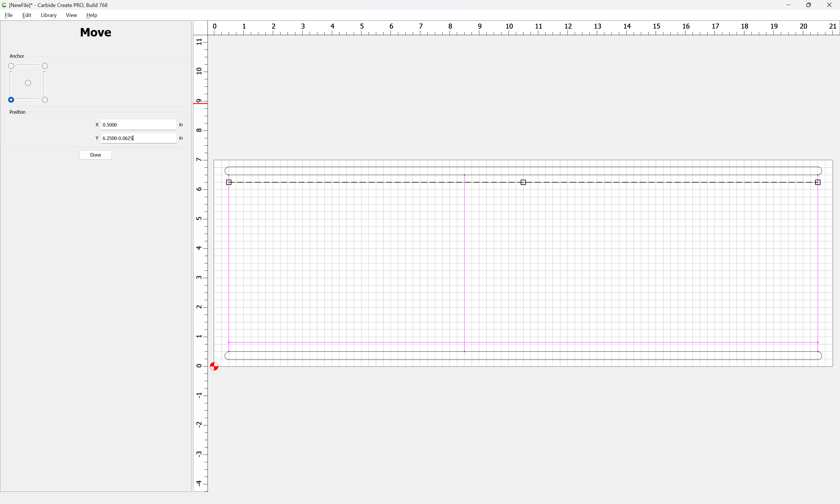Restore down the Carbide Create window
Viewport: 840px width, 504px height.
(808, 5)
